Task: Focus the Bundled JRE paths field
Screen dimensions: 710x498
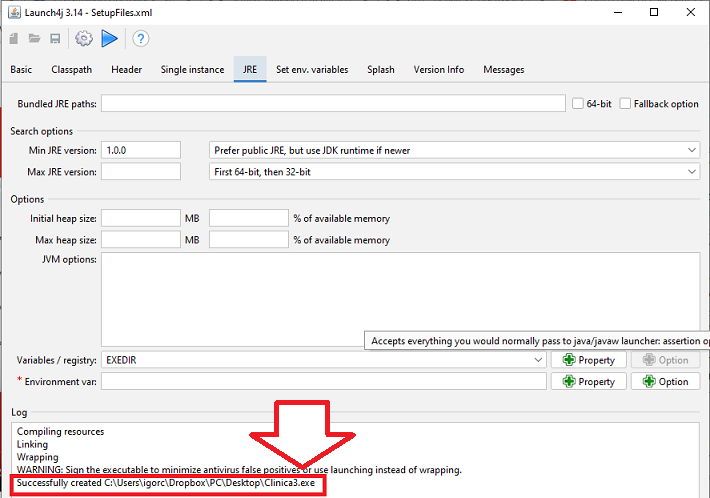Action: coord(333,103)
